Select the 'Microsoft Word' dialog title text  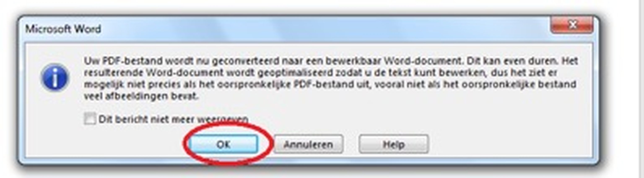pyautogui.click(x=63, y=29)
